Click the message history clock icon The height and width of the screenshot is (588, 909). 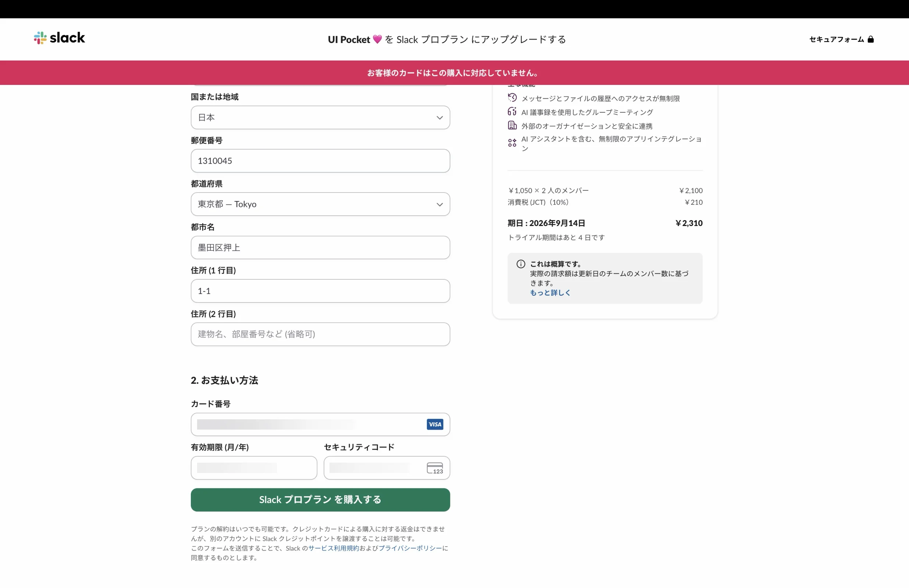tap(512, 98)
